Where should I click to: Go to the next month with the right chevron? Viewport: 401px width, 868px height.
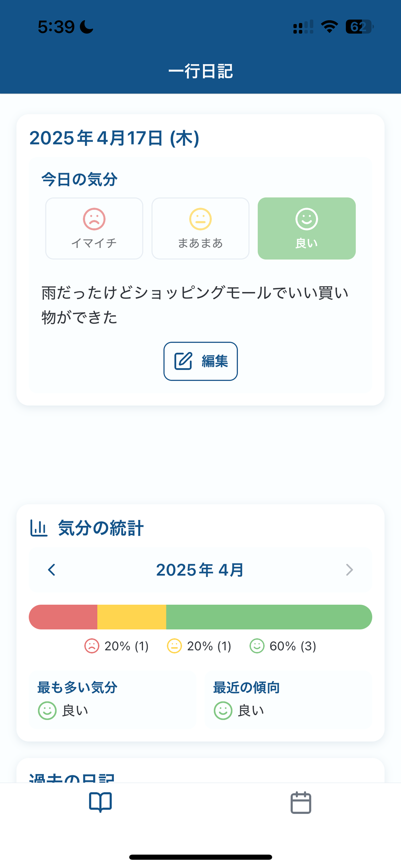[x=349, y=570]
